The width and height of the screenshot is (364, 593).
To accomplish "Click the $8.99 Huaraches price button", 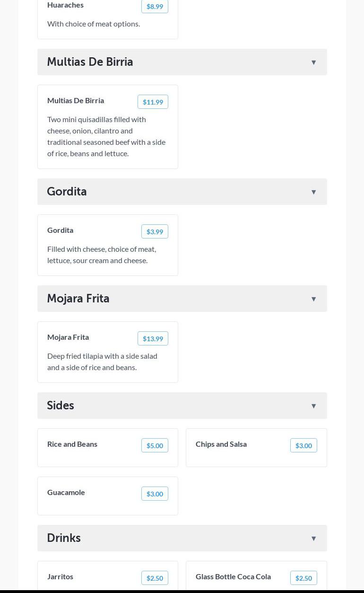I will click(x=155, y=7).
